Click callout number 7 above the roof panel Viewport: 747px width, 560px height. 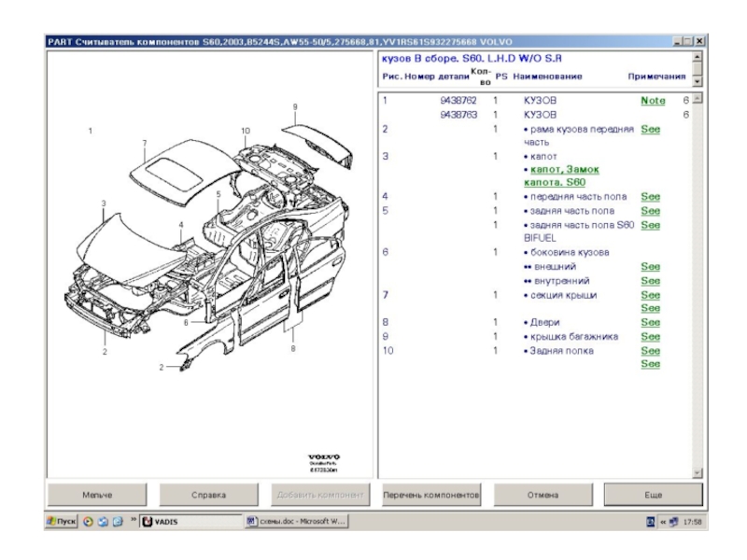point(145,143)
